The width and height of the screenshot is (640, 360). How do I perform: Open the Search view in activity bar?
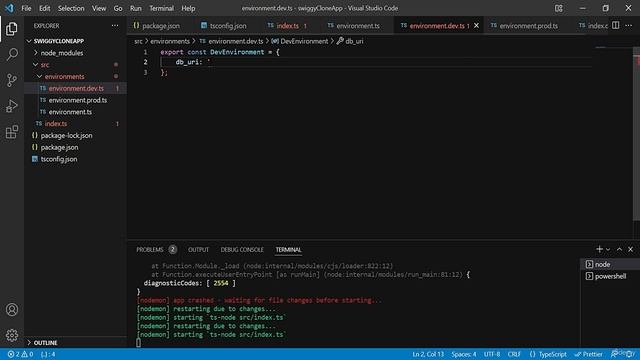tap(12, 54)
